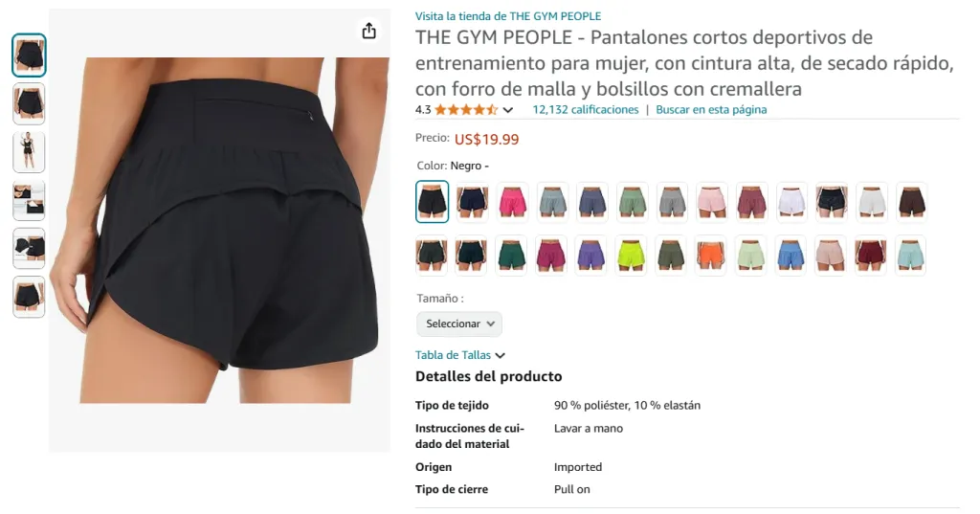Show the first product thumbnail image
Screen dimensions: 980x514
[x=29, y=55]
